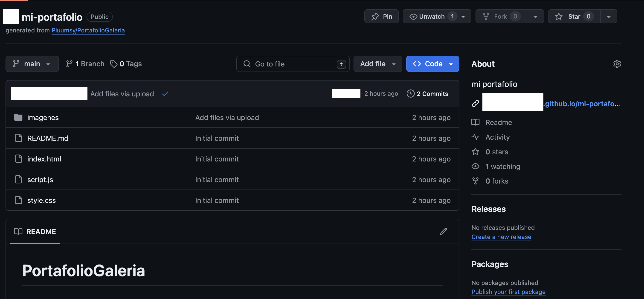644x299 pixels.
Task: Click the '2 hours ago' time in style.css row
Action: tap(431, 200)
